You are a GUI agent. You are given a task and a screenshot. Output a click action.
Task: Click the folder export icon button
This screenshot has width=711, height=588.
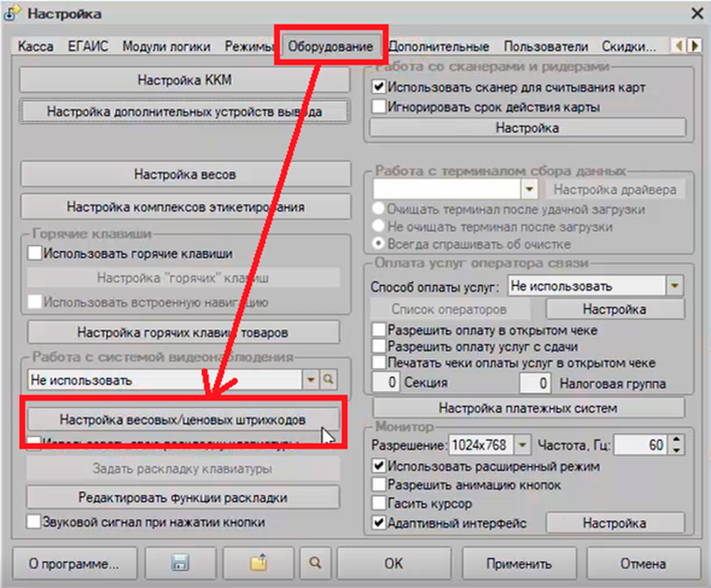258,564
